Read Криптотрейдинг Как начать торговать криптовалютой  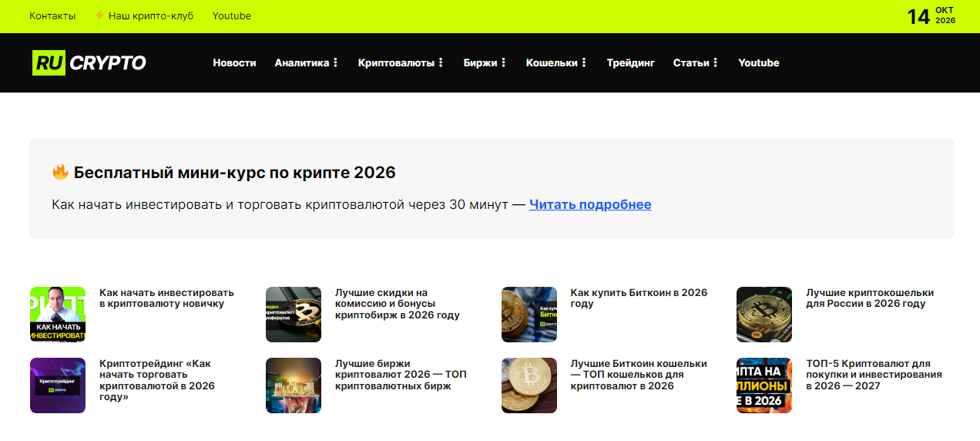coord(157,380)
